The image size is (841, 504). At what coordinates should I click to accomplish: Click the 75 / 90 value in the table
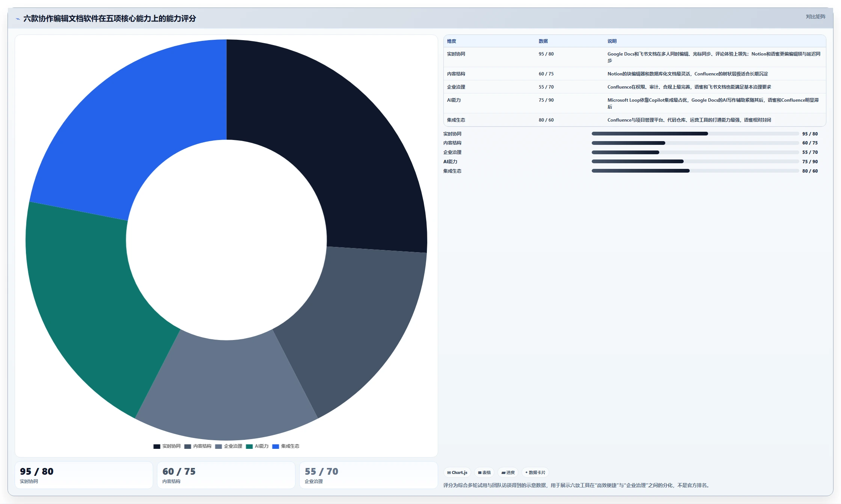[546, 100]
